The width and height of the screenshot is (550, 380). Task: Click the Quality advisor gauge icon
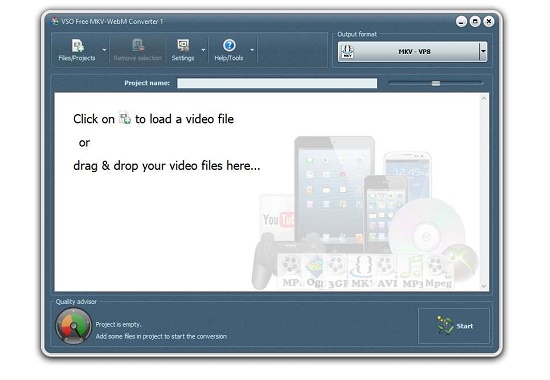click(73, 326)
